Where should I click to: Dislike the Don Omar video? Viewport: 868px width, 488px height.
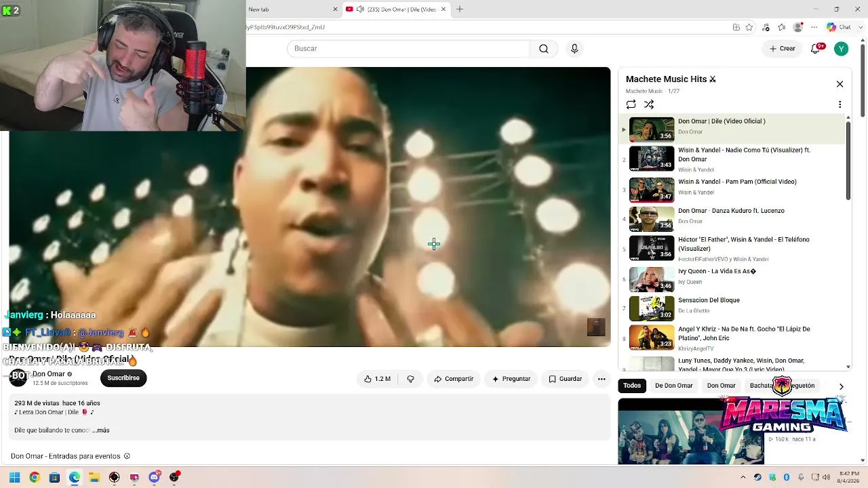tap(410, 379)
